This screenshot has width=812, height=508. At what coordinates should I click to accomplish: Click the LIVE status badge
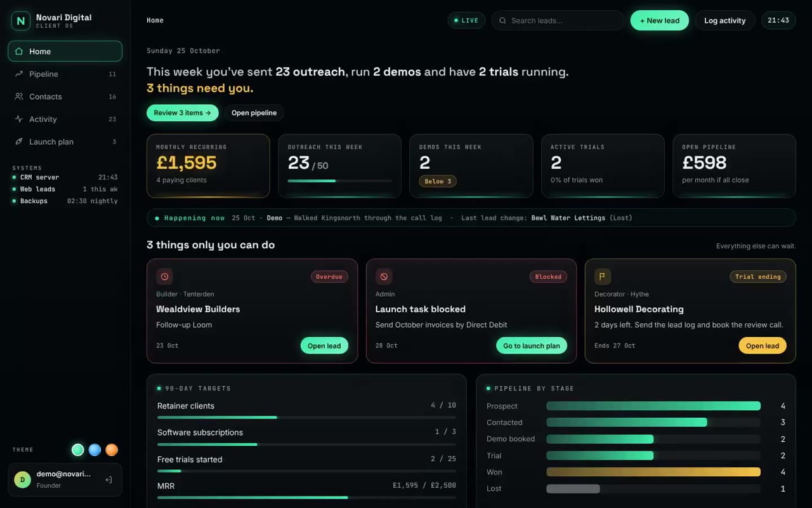[x=466, y=20]
